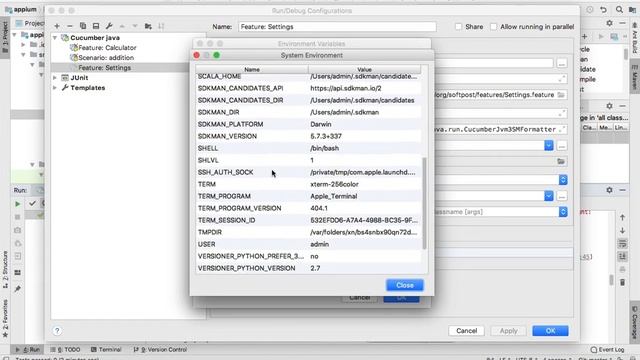Sort configurations icon
Screen dimensions: 640x360
(x=161, y=26)
